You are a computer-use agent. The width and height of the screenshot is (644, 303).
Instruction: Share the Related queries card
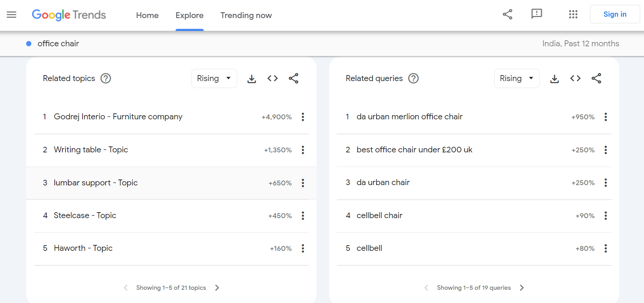coord(596,79)
